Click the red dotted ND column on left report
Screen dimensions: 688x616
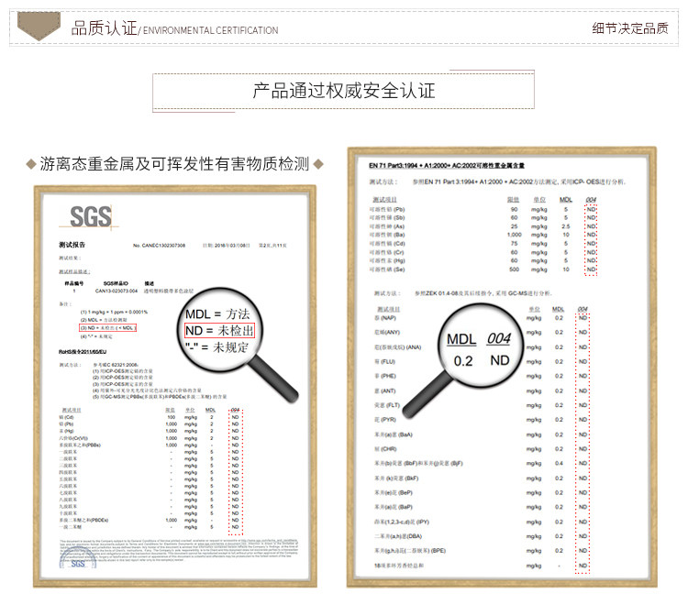[235, 471]
